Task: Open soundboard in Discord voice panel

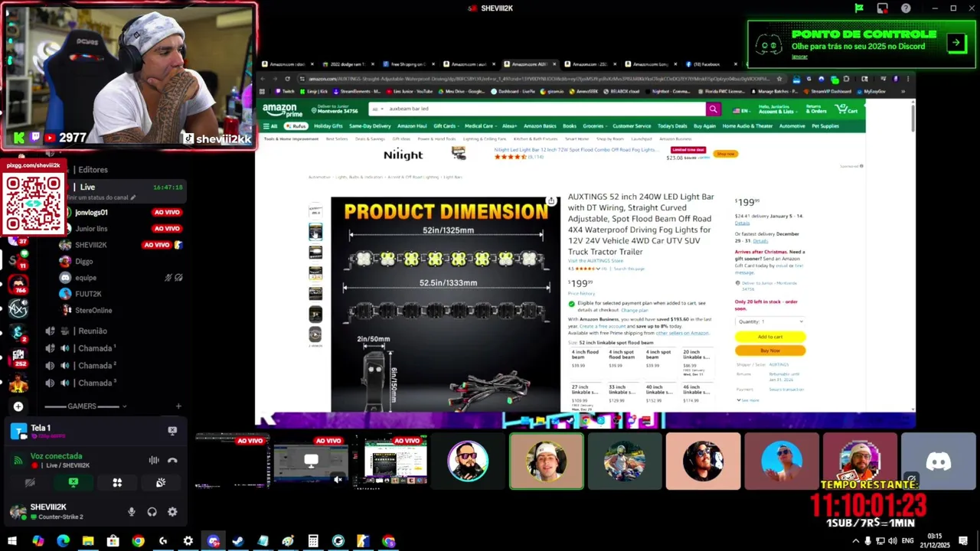Action: pyautogui.click(x=161, y=483)
